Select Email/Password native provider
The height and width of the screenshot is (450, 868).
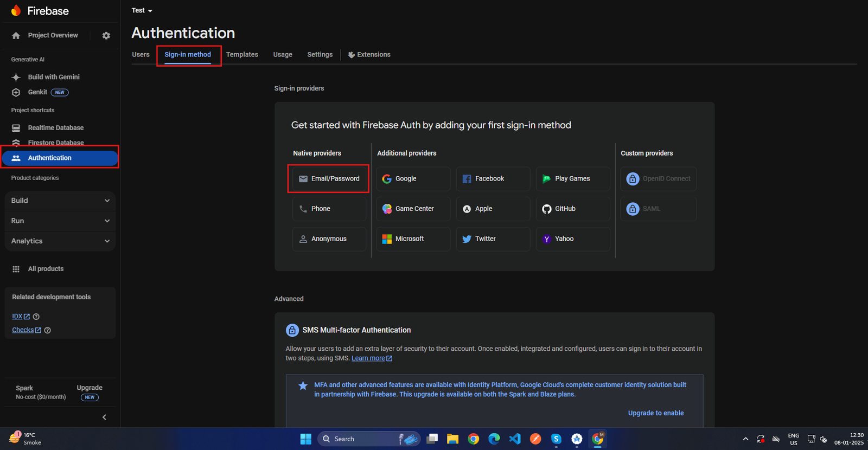tap(329, 179)
